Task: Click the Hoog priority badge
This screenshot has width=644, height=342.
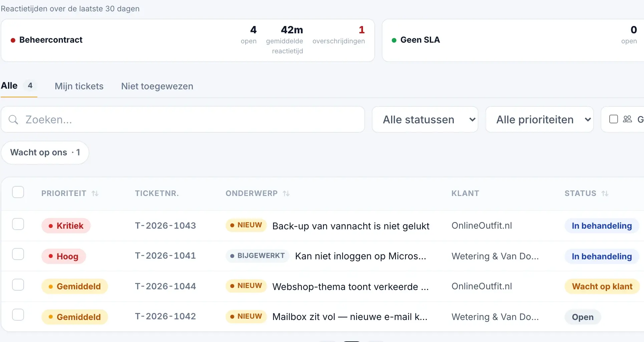Action: click(x=64, y=256)
